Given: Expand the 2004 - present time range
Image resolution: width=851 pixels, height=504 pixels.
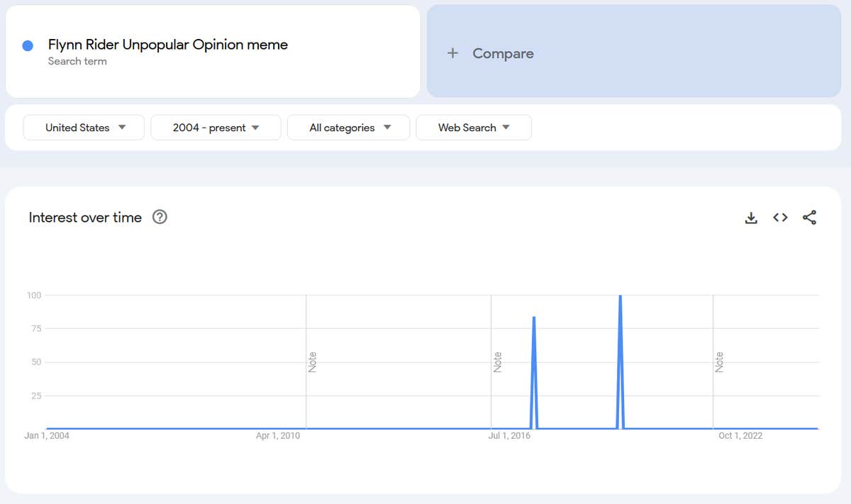Looking at the screenshot, I should 216,128.
